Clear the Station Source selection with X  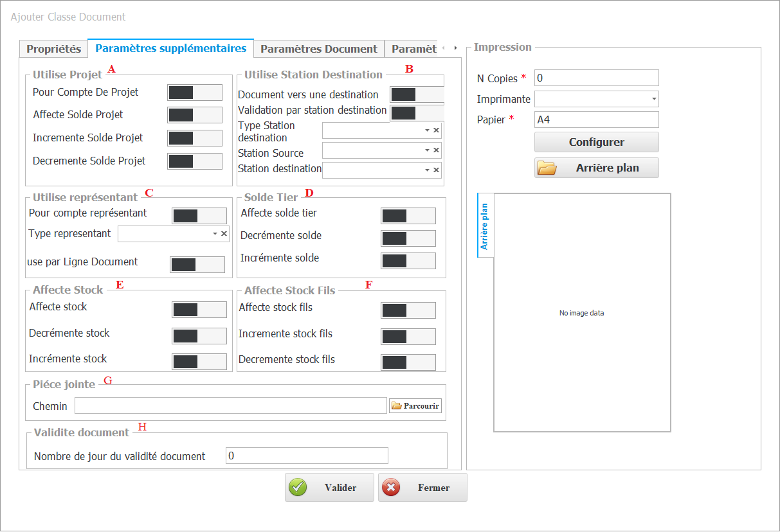coord(436,150)
